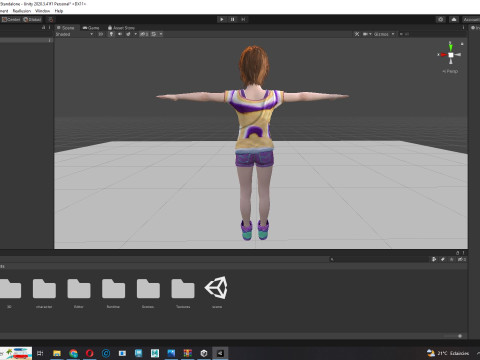Screen dimensions: 480x360
Task: Toggle the scene gizmo rotation lock
Action: (462, 44)
